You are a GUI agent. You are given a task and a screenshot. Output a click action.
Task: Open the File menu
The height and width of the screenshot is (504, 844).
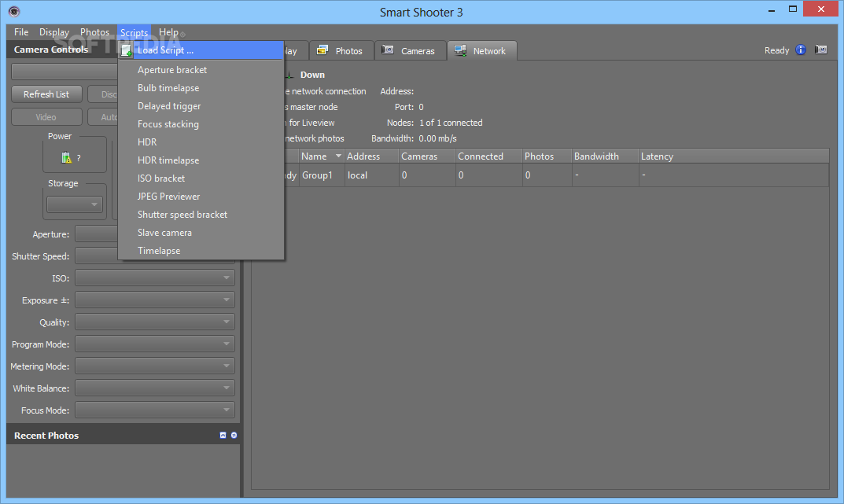point(21,32)
